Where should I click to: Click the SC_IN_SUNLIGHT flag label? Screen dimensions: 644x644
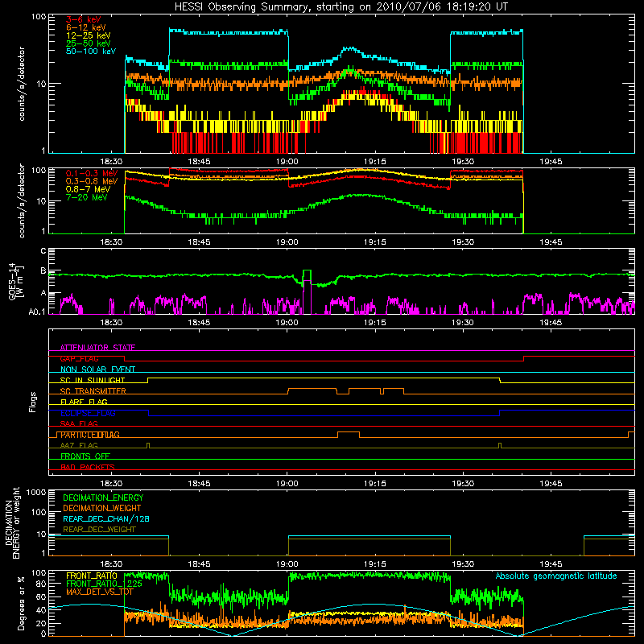pos(93,380)
